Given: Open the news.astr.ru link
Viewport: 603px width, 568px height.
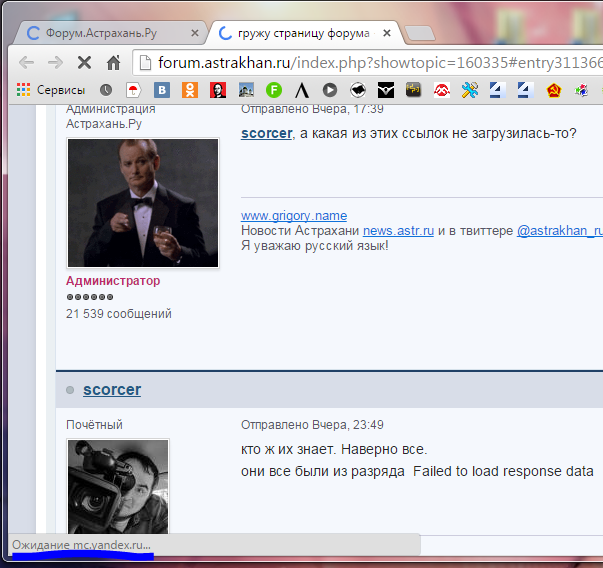Looking at the screenshot, I should pos(398,231).
